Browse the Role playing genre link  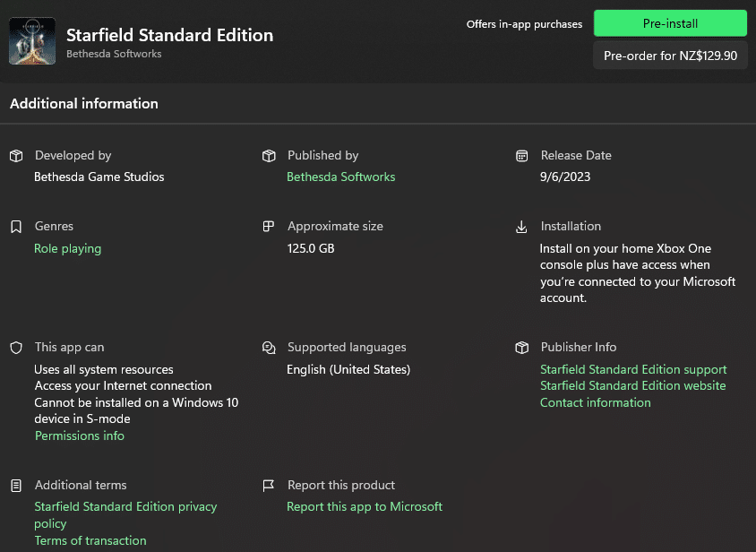click(x=67, y=248)
